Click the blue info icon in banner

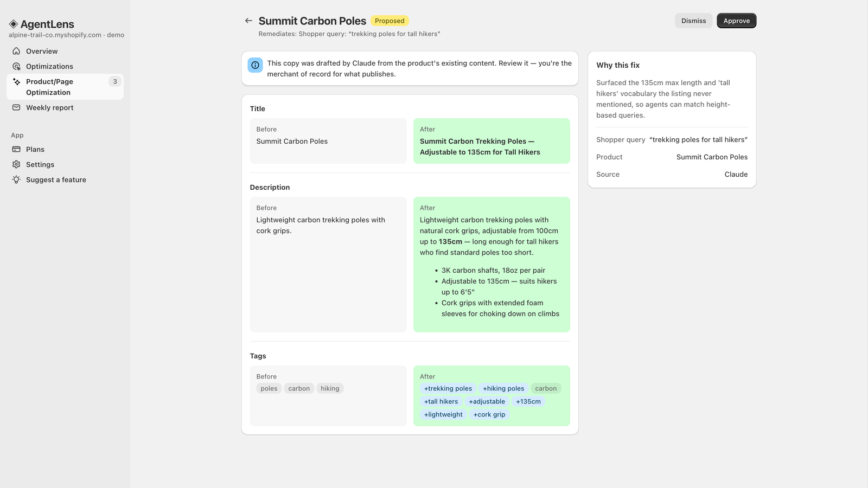click(x=255, y=65)
